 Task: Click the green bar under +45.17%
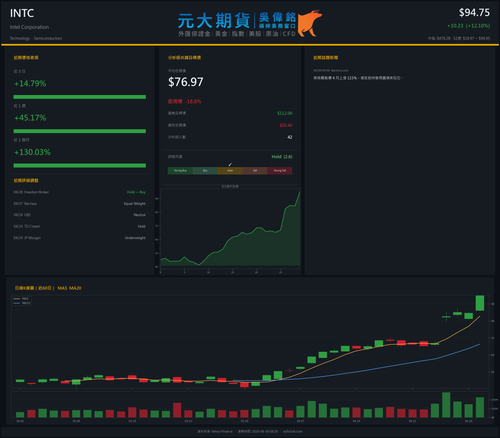(x=80, y=131)
